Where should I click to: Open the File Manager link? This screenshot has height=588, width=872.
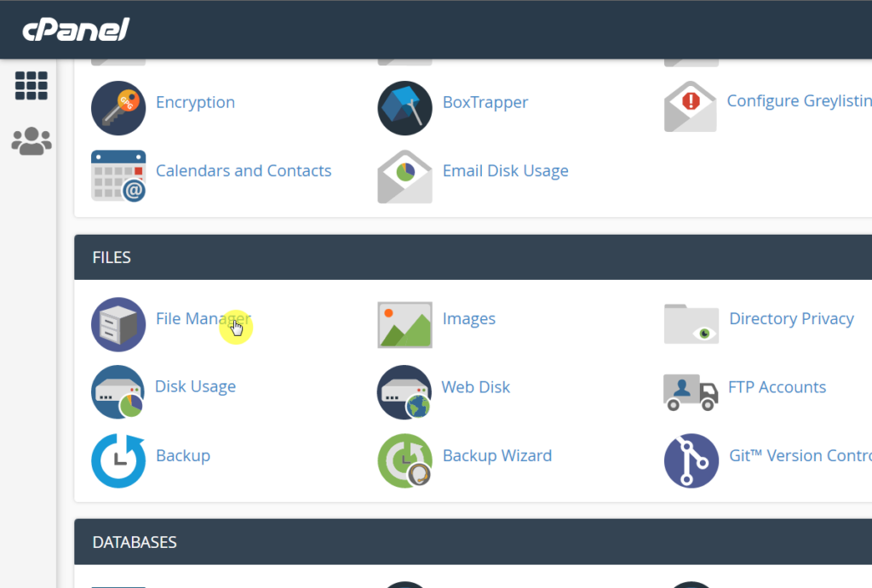pos(203,318)
